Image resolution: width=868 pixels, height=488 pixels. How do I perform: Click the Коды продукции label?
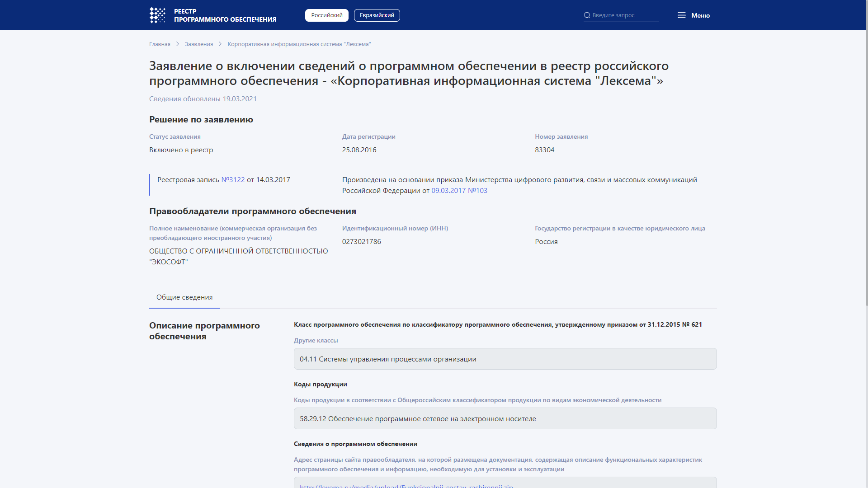click(321, 385)
